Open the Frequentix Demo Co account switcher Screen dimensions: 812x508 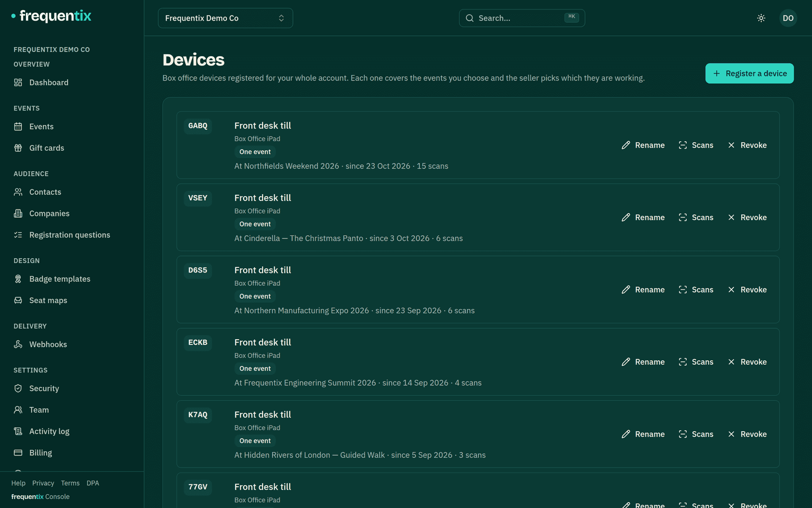[225, 18]
